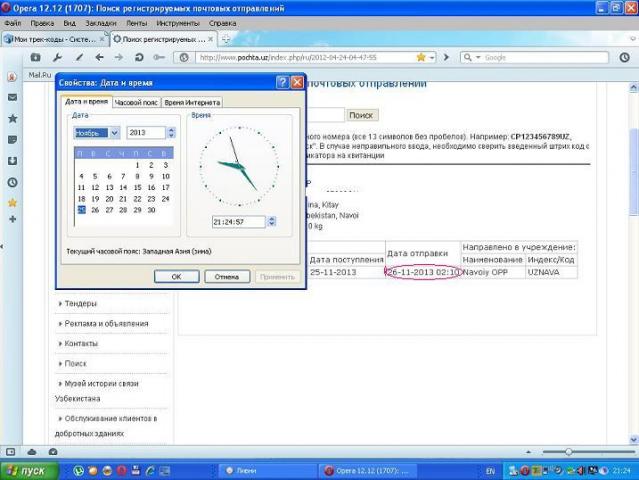Open the Notes panel in sidebar
Viewport: 639px width, 480px height.
(x=12, y=139)
